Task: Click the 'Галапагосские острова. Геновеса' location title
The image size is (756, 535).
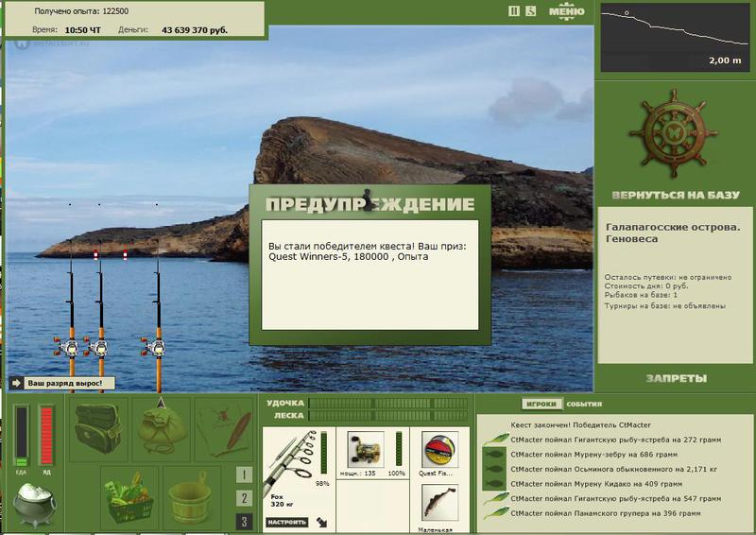Action: 673,233
